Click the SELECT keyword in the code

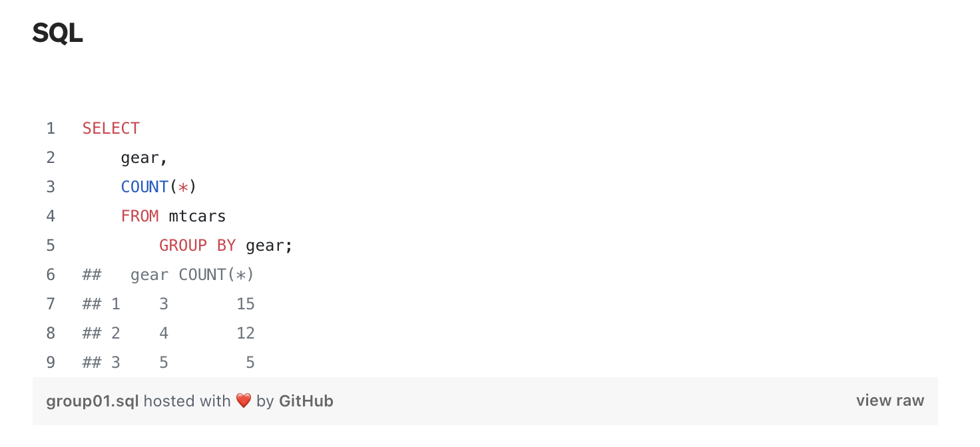(111, 128)
